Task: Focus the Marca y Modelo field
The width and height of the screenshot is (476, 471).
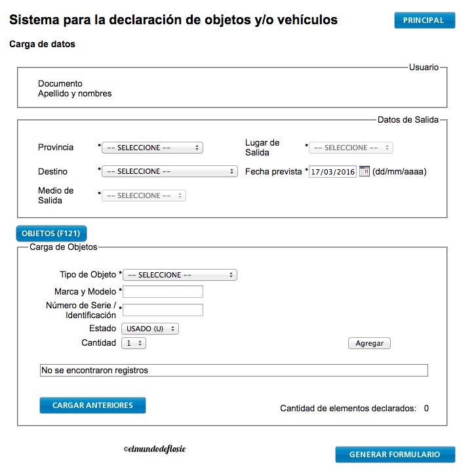Action: tap(163, 291)
